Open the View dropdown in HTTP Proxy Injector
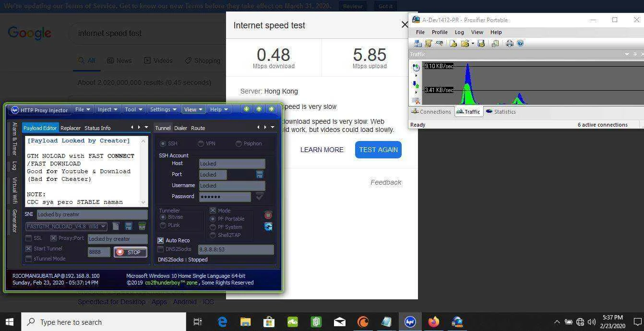The width and height of the screenshot is (644, 331). tap(193, 109)
